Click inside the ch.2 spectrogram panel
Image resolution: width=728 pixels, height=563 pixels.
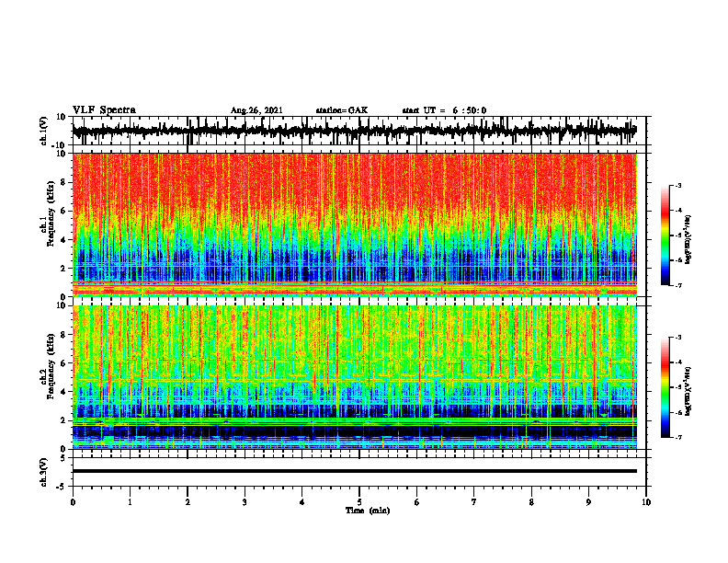(x=355, y=377)
